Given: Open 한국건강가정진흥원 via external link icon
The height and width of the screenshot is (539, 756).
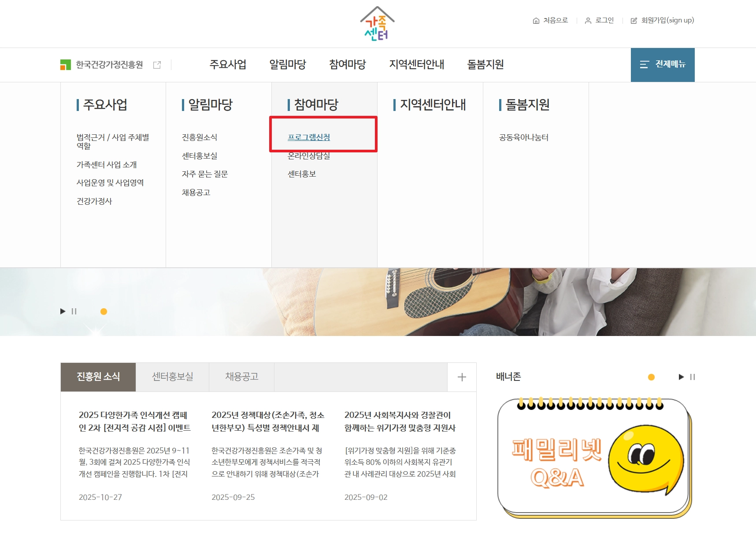Looking at the screenshot, I should pos(156,64).
